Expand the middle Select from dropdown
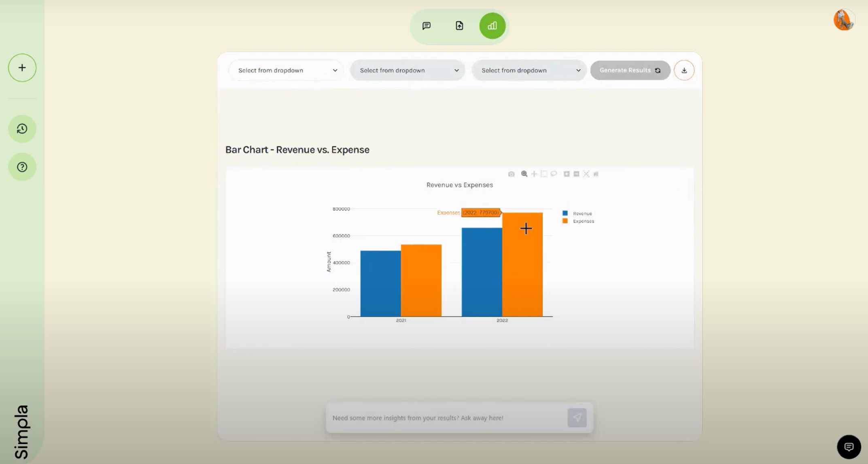Screen dimensions: 868x464 point(407,70)
